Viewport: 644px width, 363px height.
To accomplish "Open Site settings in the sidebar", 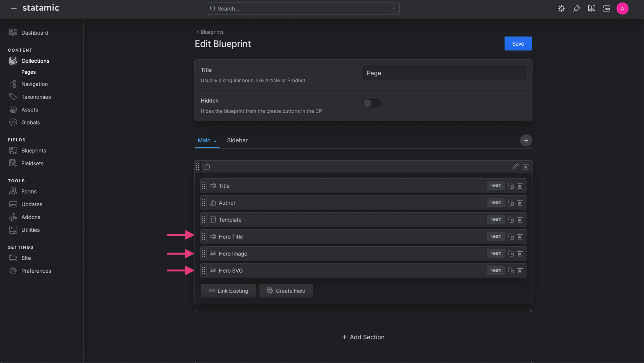I will (26, 258).
